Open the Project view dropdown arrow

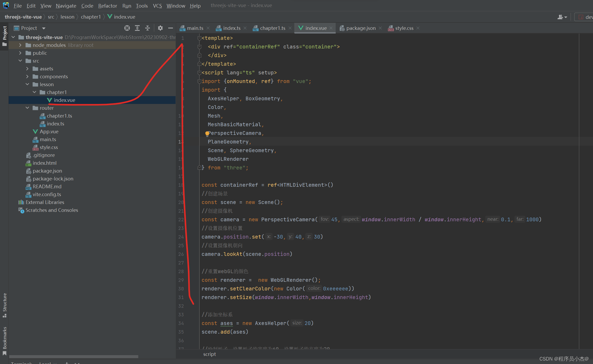[x=44, y=28]
